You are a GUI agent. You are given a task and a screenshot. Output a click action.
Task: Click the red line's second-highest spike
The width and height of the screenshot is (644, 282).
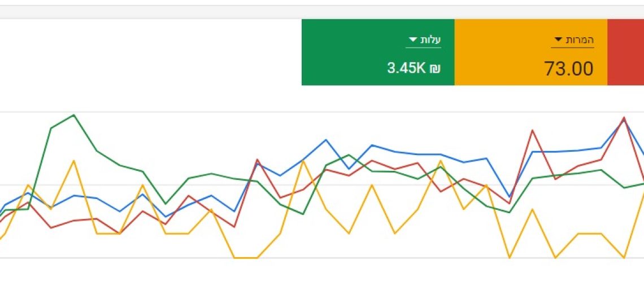pos(532,130)
